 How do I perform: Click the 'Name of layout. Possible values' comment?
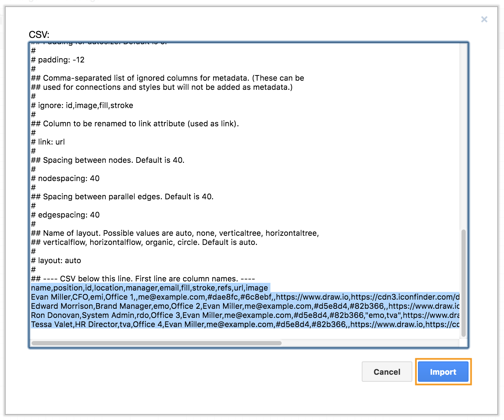pyautogui.click(x=175, y=233)
